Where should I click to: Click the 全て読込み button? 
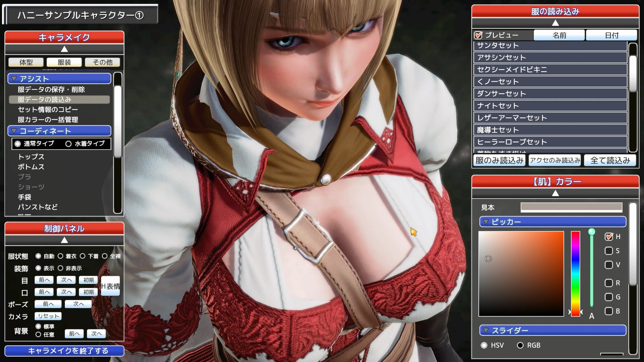click(x=610, y=161)
